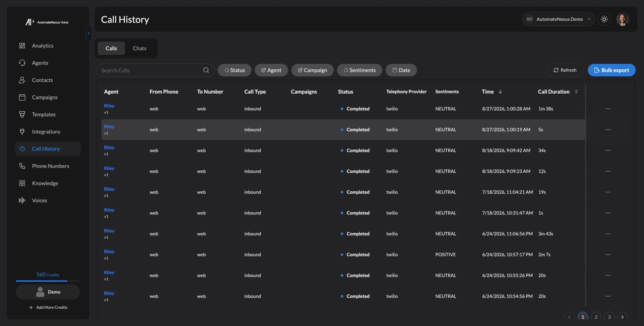Click the Telephony Provider column header

pyautogui.click(x=406, y=91)
